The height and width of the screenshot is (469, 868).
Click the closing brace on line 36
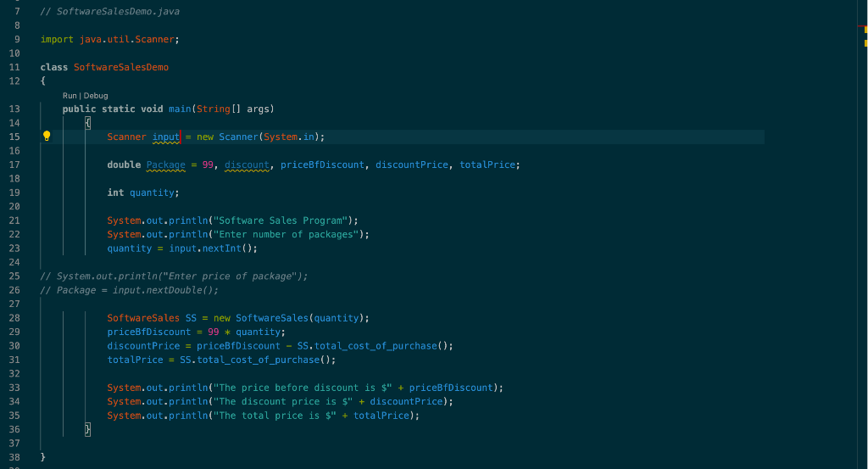click(x=87, y=430)
